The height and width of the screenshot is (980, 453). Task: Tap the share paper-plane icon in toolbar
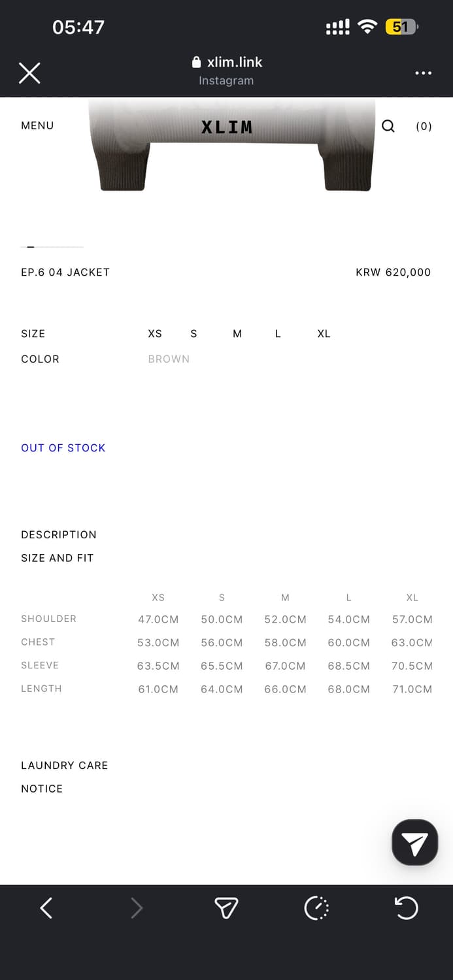tap(226, 907)
